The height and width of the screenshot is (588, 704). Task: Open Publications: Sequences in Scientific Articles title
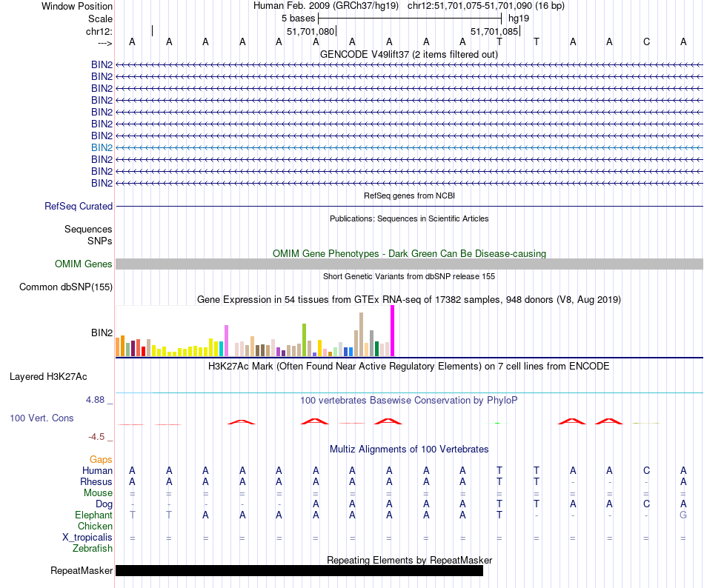coord(409,218)
